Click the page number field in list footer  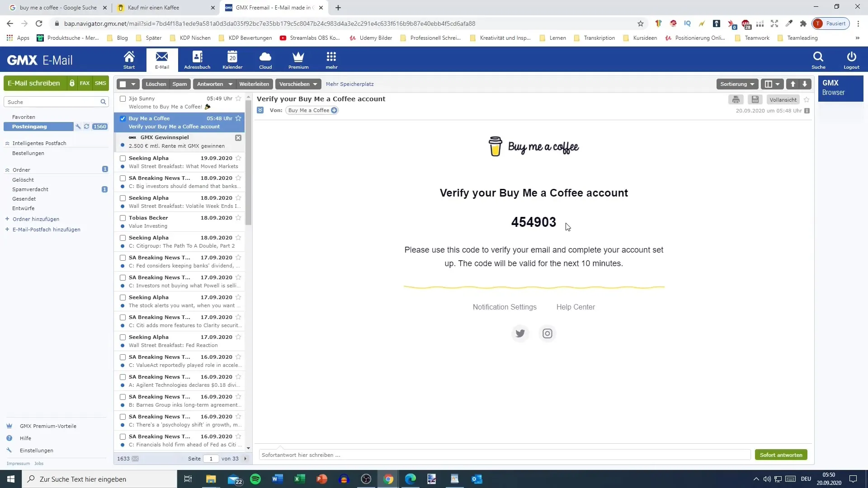pyautogui.click(x=211, y=459)
